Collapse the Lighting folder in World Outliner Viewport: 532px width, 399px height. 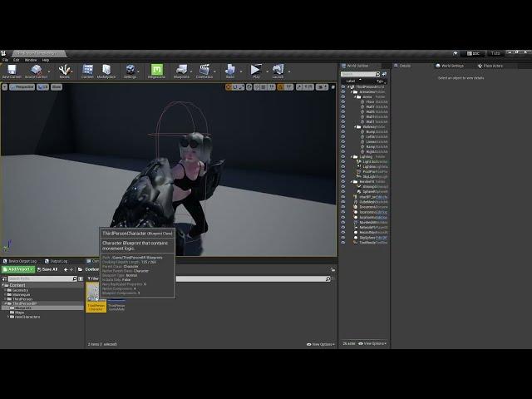point(352,157)
